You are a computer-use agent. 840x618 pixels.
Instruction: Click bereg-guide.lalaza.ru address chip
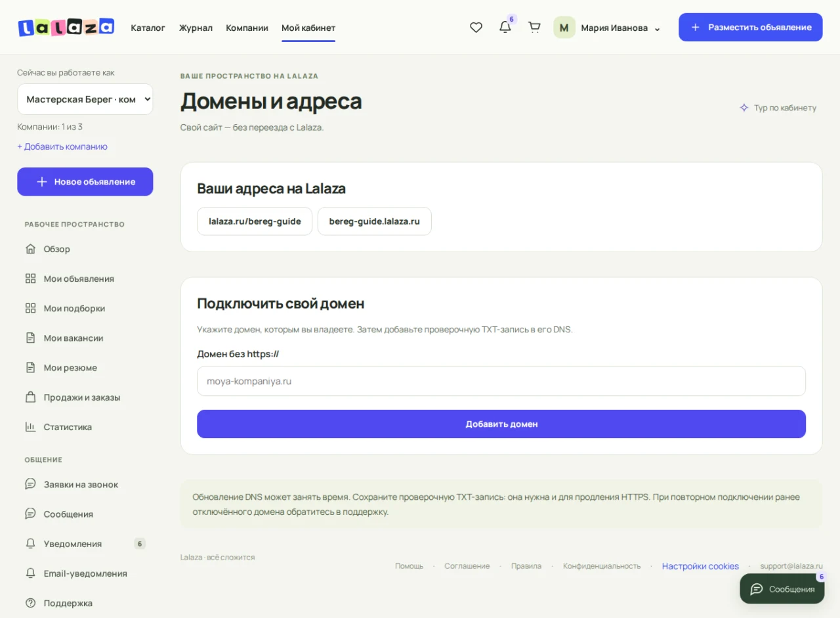375,221
